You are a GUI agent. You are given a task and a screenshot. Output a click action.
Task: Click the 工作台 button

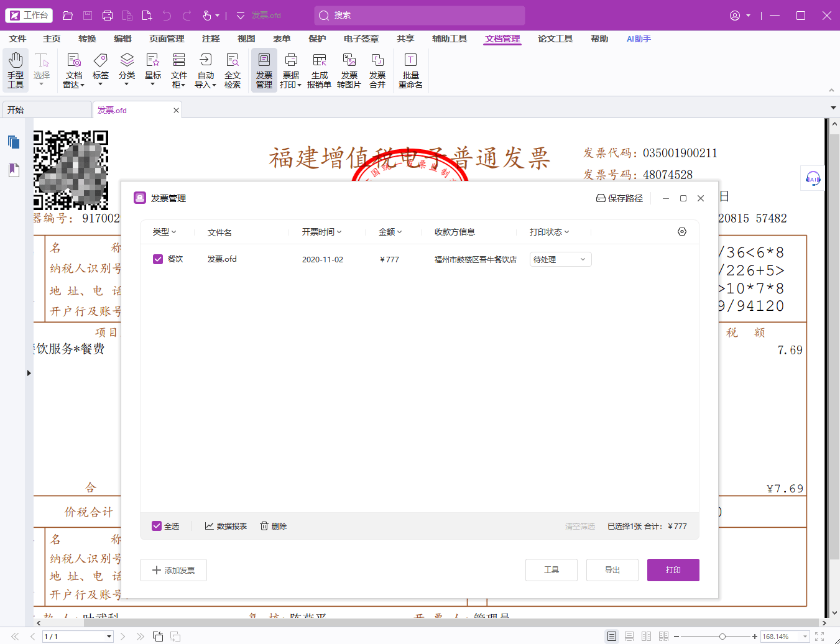(29, 16)
